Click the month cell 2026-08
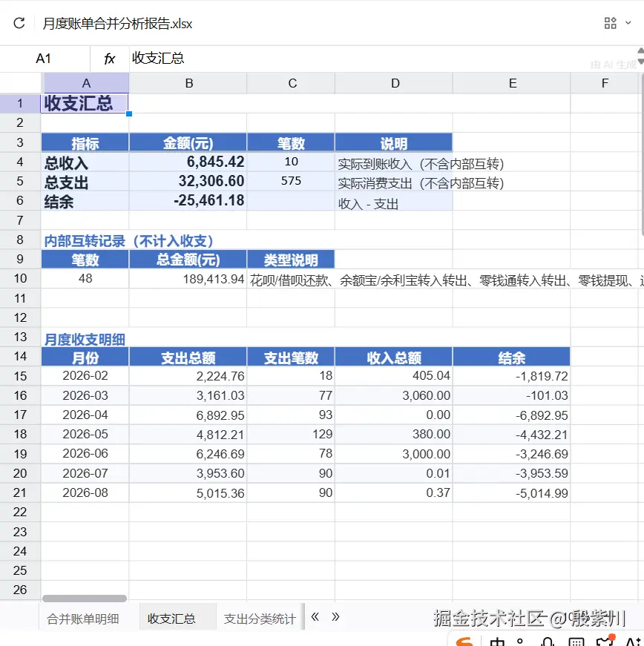Viewport: 644px width, 646px height. (85, 492)
